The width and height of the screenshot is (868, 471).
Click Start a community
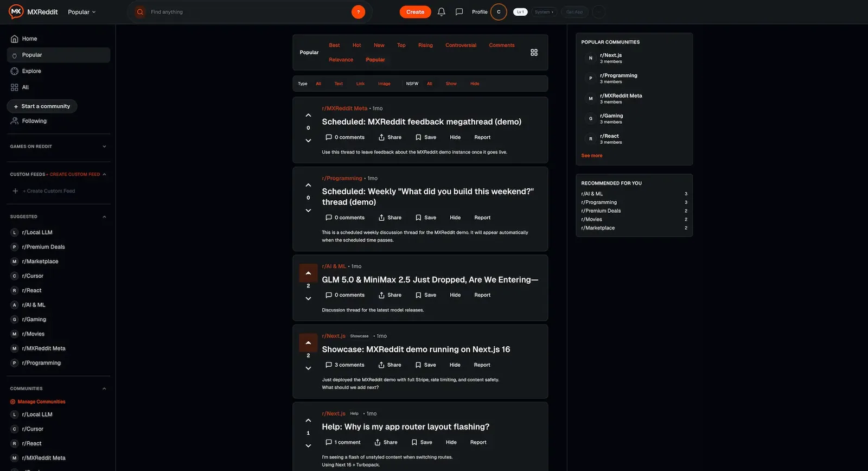point(42,106)
